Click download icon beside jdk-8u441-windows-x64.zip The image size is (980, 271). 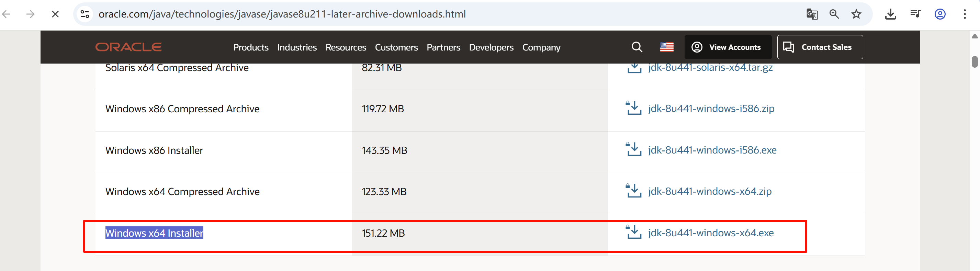[634, 191]
